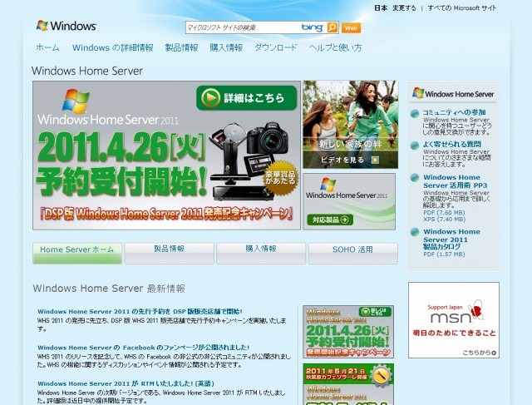
Task: Open the Facebook のファンページ news link
Action: point(143,348)
